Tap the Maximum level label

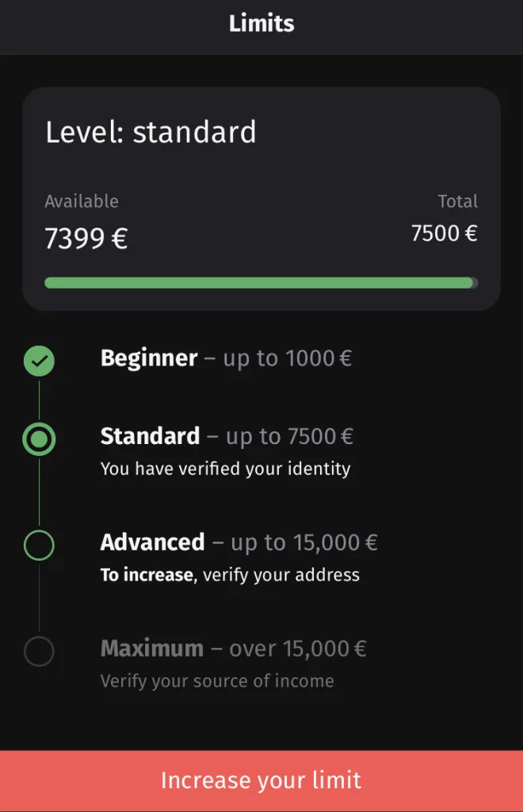(x=152, y=649)
